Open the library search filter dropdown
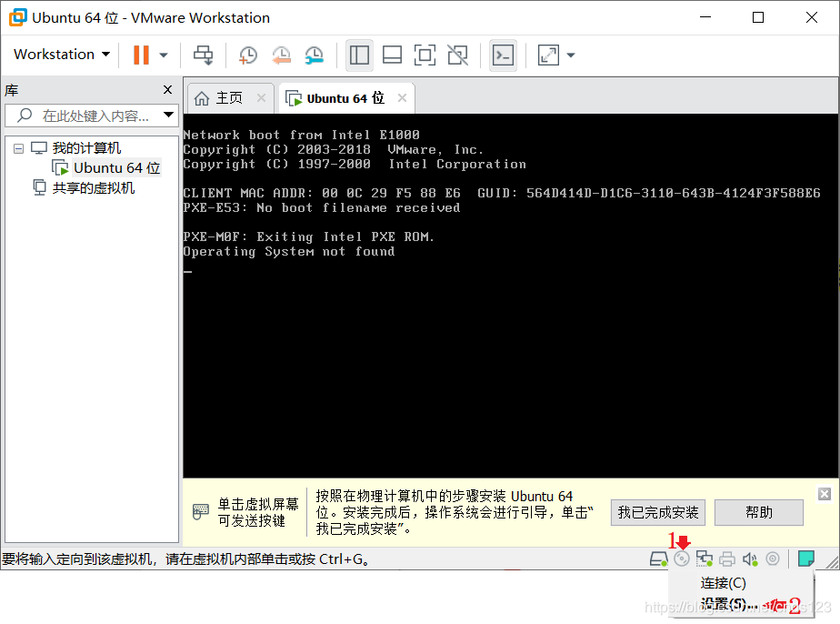840x624 pixels. pyautogui.click(x=169, y=115)
